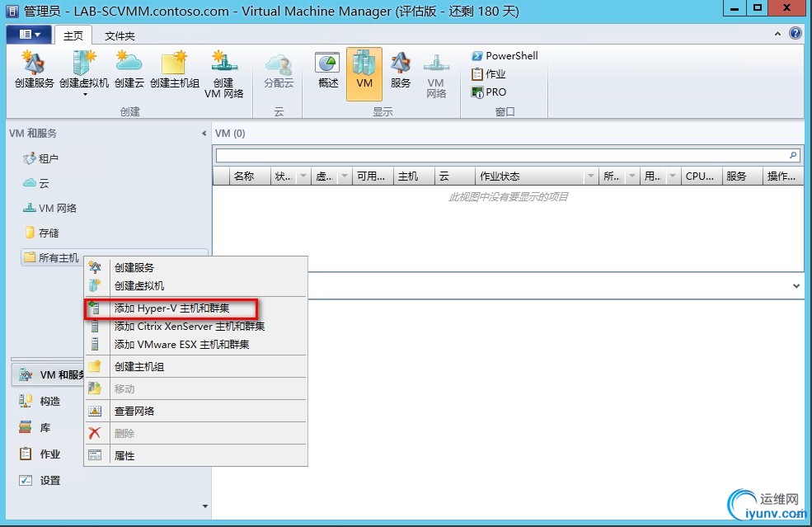Select the 所有主机 folder node
This screenshot has width=812, height=527.
(51, 257)
